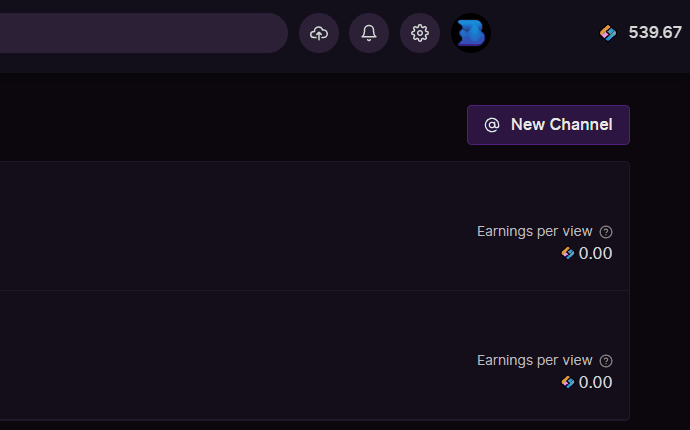Create a New Channel
690x430 pixels.
(x=548, y=125)
